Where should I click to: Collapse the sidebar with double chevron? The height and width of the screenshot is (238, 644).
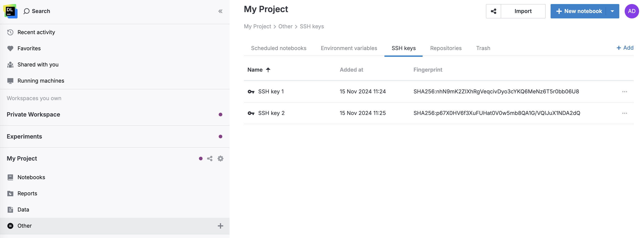pyautogui.click(x=220, y=11)
